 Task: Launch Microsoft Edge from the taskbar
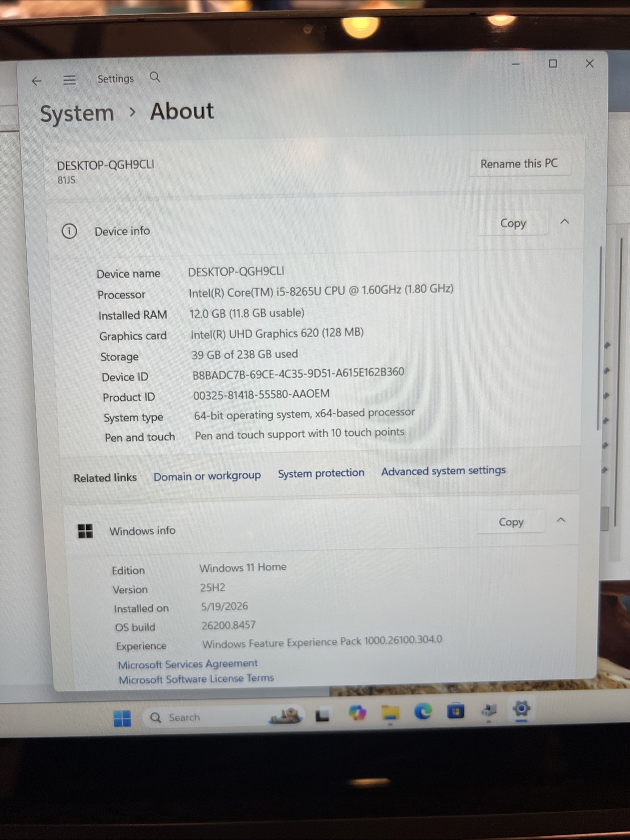click(423, 711)
